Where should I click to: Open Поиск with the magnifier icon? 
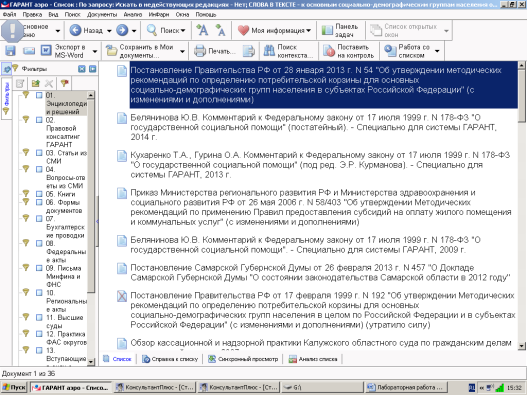[x=152, y=30]
